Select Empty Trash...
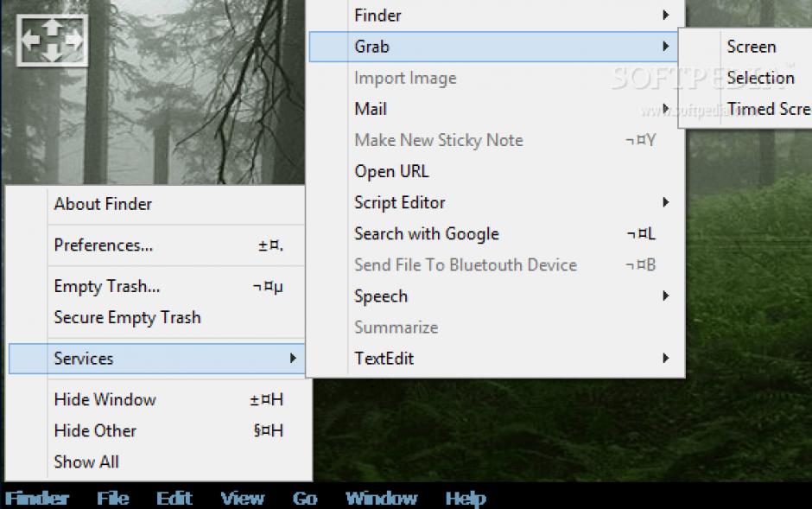Image resolution: width=812 pixels, height=509 pixels. 157,286
